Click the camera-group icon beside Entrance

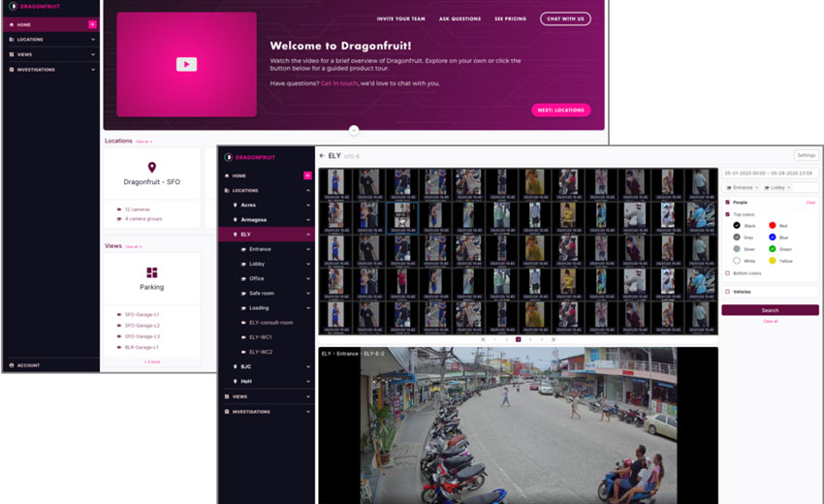coord(243,249)
